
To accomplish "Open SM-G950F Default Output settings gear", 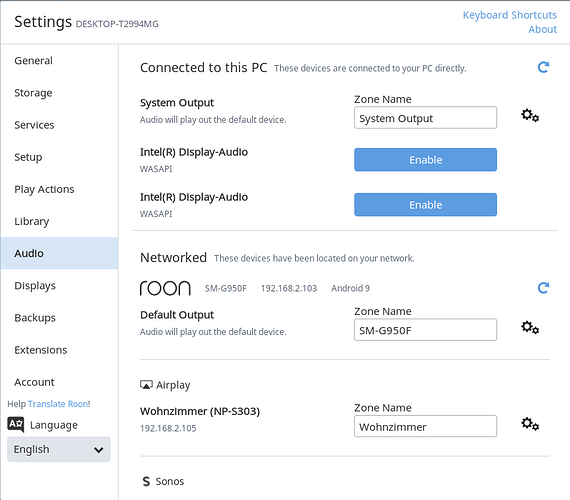I will [530, 328].
